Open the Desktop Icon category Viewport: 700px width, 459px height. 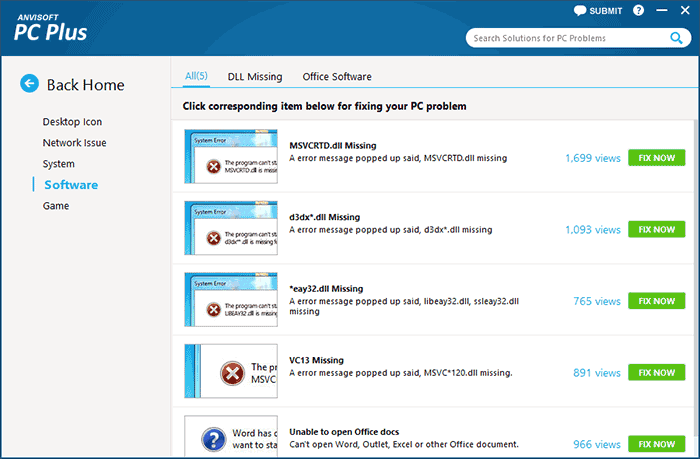(72, 122)
